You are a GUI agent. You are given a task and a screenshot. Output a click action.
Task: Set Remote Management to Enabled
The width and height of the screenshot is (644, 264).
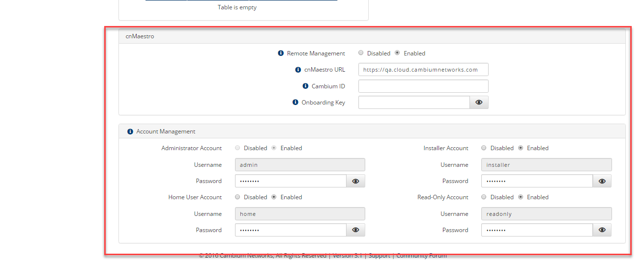397,53
